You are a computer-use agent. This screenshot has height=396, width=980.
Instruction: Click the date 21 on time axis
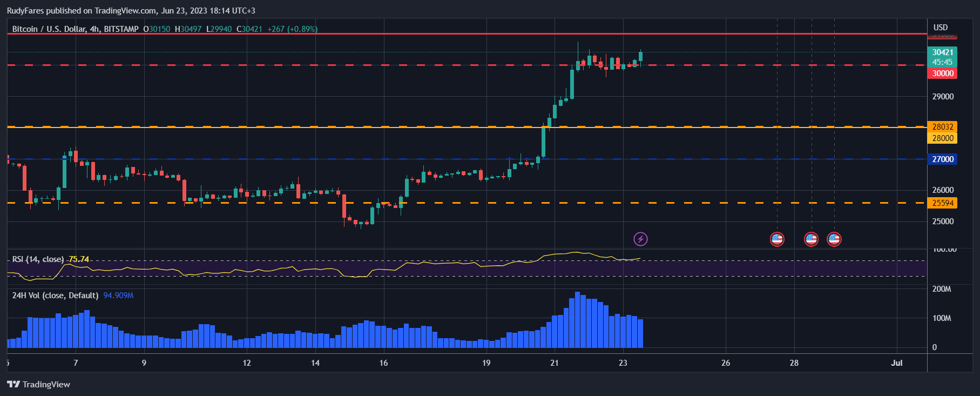point(555,363)
